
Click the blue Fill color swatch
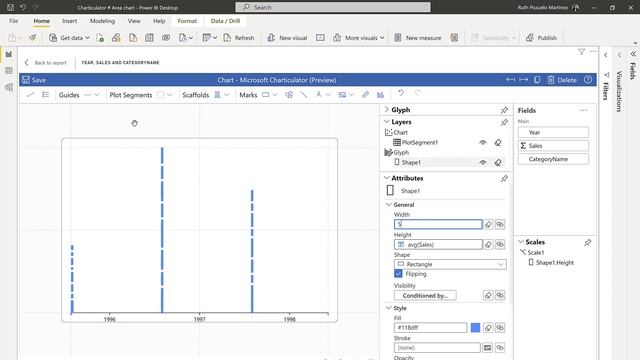475,327
